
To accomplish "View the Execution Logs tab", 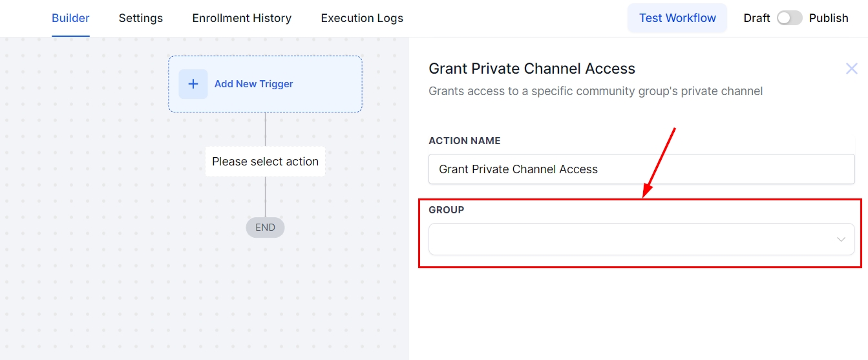I will pos(362,18).
